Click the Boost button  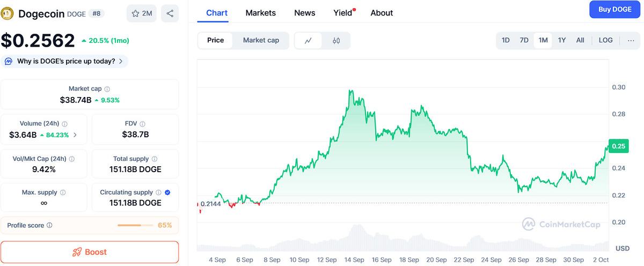[x=90, y=252]
